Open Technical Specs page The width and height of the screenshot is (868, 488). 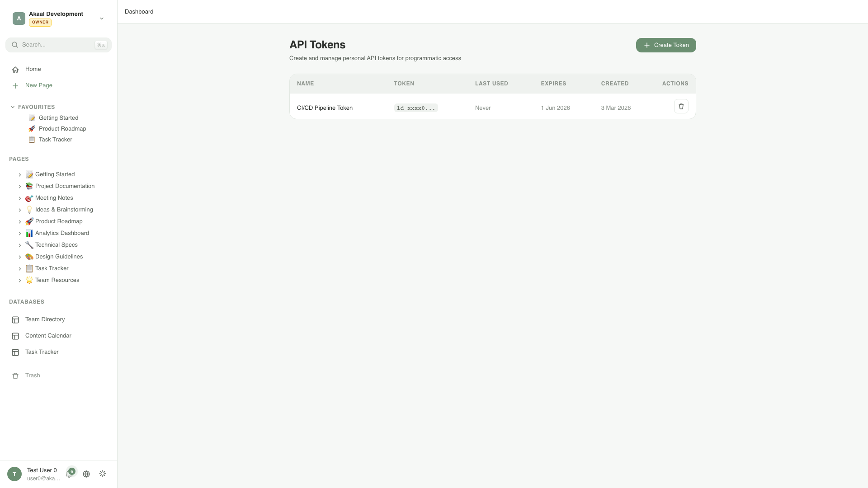(56, 244)
